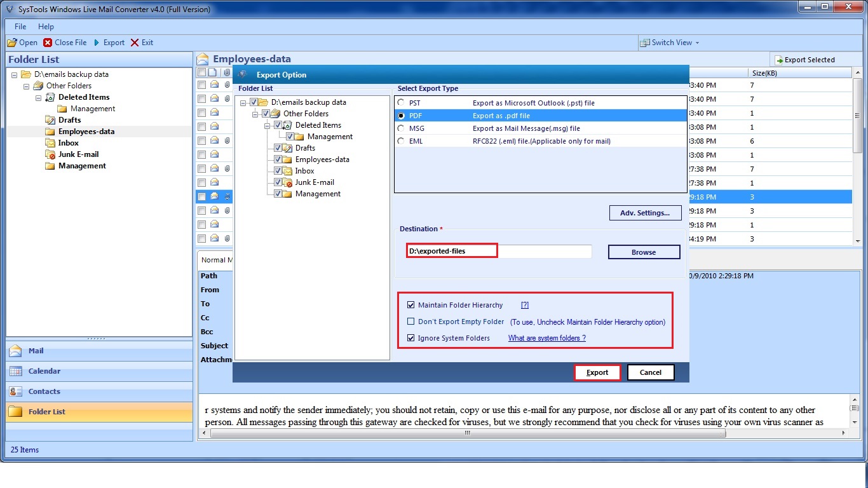
Task: Click the Calendar icon in navigation pane
Action: click(x=16, y=371)
